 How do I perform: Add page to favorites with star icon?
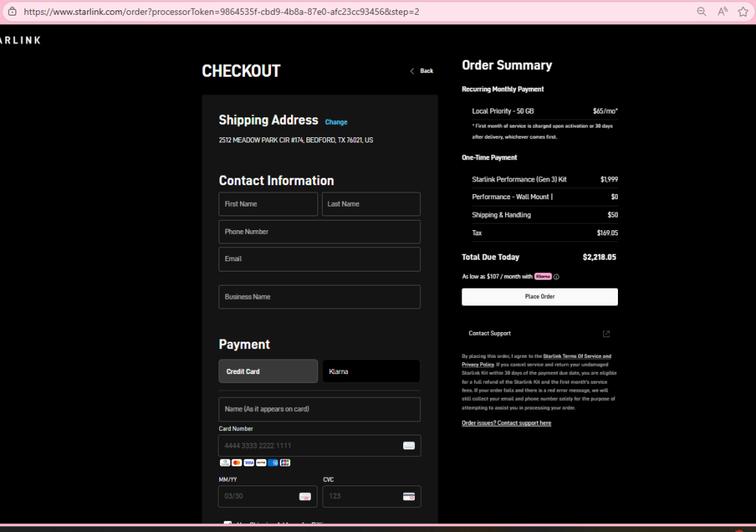click(x=743, y=12)
